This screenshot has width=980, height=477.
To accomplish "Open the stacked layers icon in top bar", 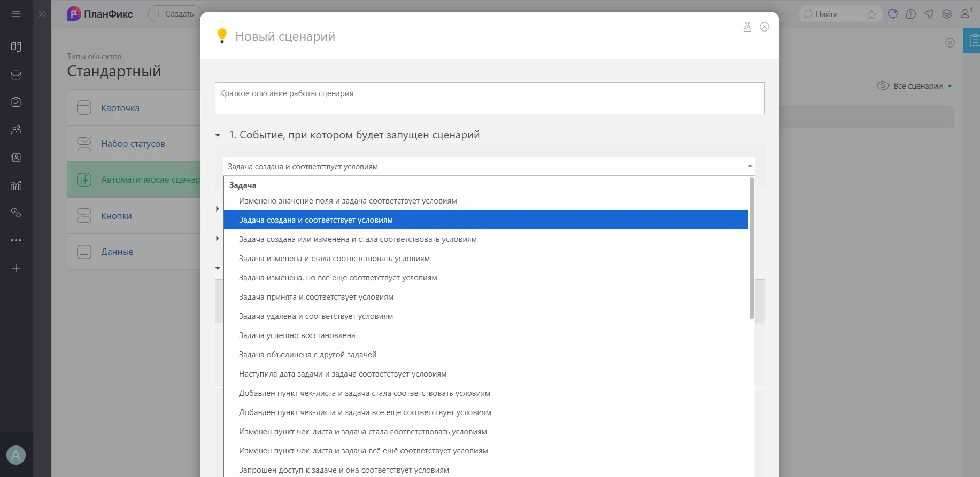I will tap(947, 14).
